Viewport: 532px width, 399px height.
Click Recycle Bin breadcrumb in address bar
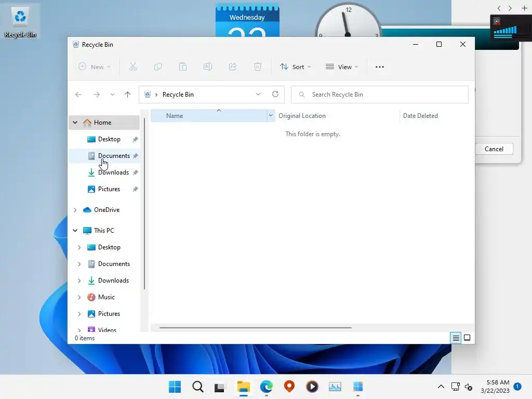coord(178,95)
